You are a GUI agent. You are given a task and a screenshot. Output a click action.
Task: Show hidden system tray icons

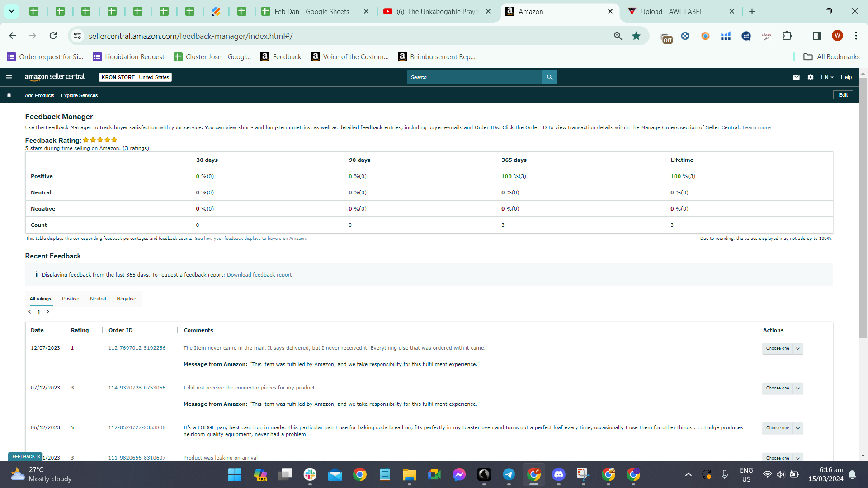[688, 474]
